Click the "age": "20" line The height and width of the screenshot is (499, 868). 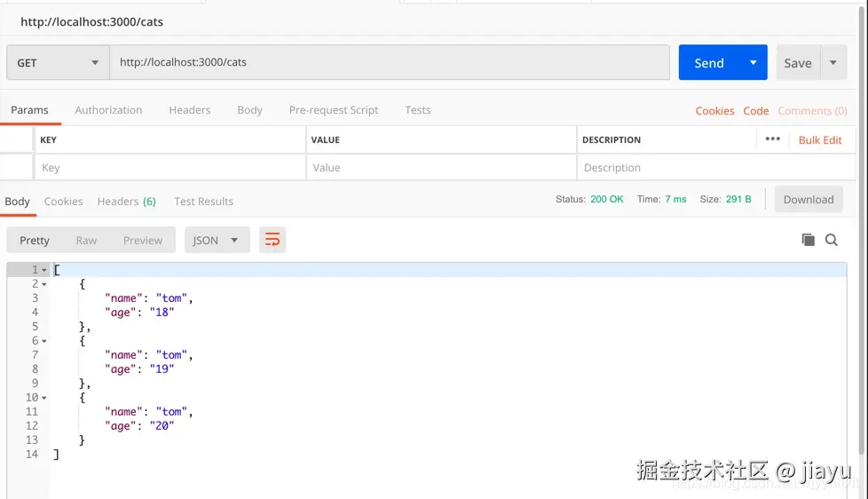click(139, 426)
